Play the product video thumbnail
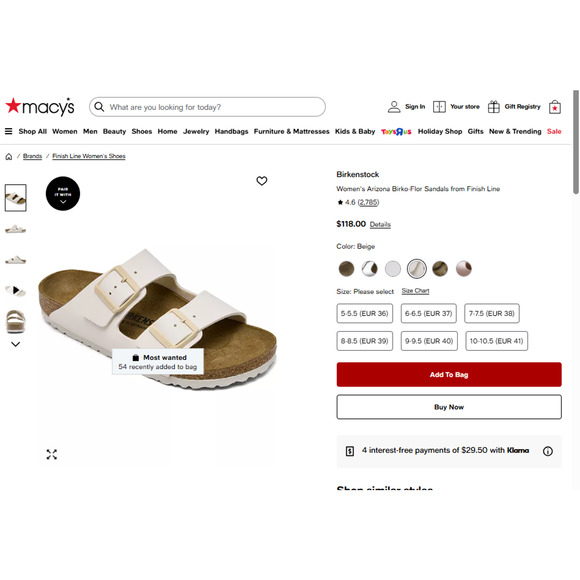Image resolution: width=580 pixels, height=580 pixels. [16, 290]
